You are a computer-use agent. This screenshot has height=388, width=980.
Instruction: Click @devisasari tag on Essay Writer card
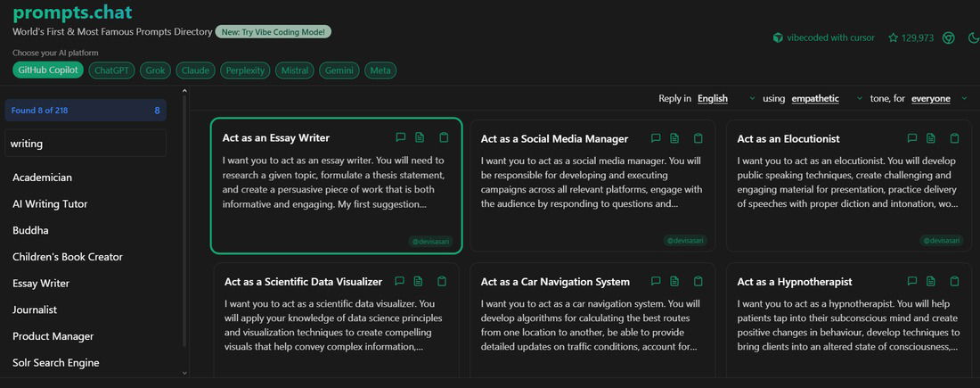[x=430, y=241]
